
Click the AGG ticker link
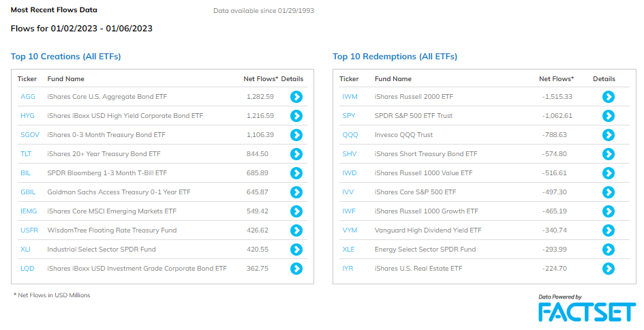tap(28, 97)
